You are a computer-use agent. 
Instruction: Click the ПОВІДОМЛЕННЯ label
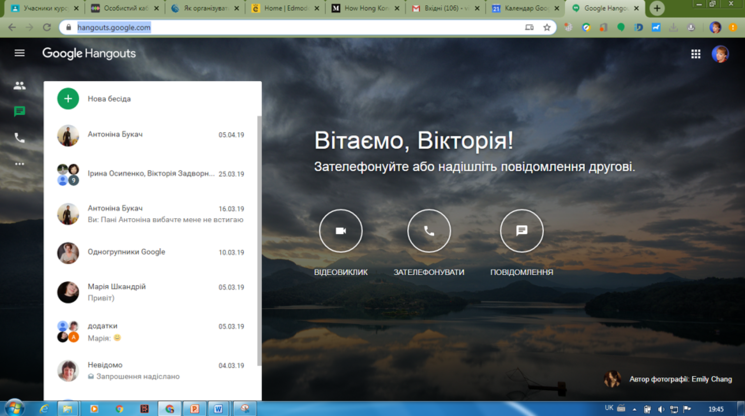coord(522,272)
